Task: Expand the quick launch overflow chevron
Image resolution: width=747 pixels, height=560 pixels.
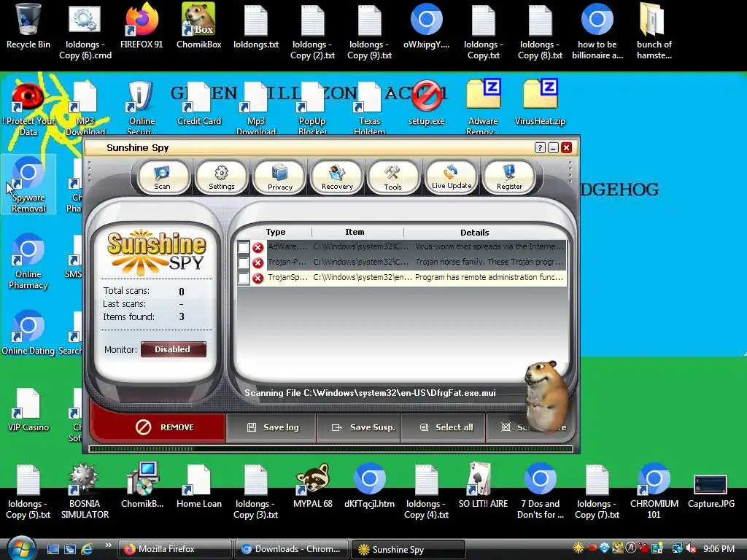Action: pos(108,545)
